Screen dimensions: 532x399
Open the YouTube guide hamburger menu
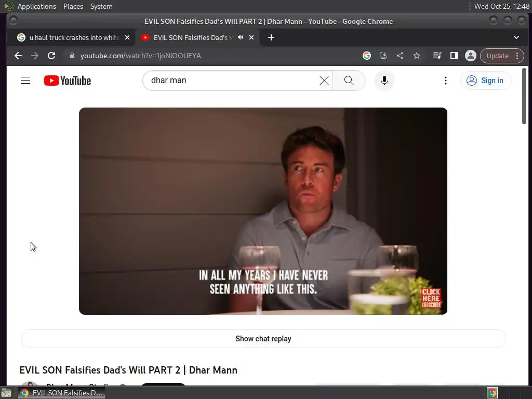pyautogui.click(x=25, y=81)
